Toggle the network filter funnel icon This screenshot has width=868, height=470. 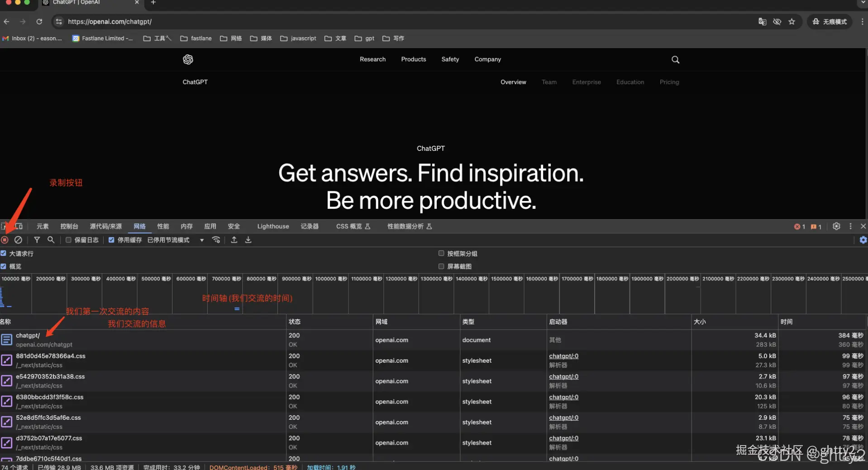tap(37, 240)
